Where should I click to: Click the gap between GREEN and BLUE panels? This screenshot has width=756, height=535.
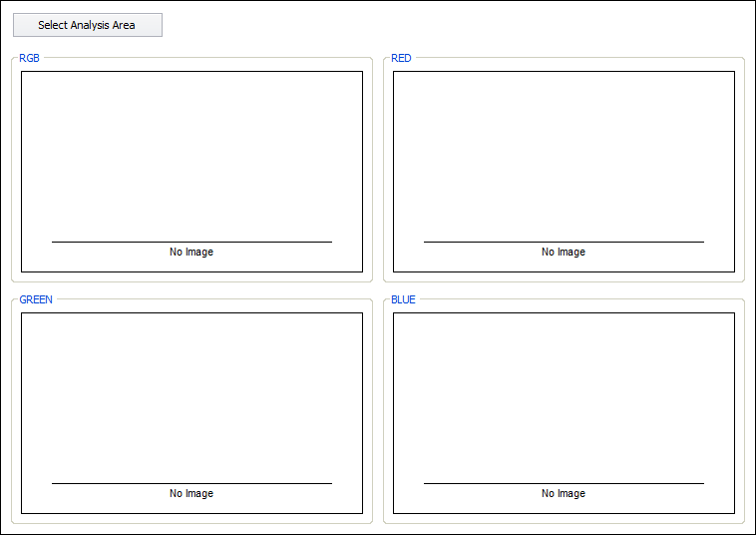[x=378, y=411]
